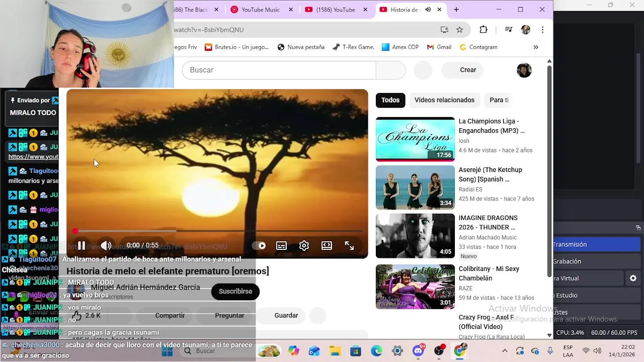
Task: Open Colibritany Mi Sexy Chambelán thumbnail
Action: 415,287
